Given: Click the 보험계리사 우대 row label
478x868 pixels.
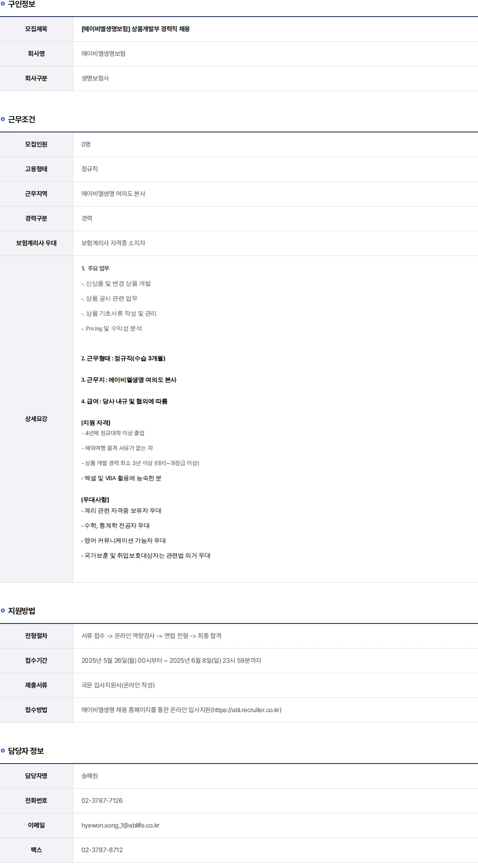Looking at the screenshot, I should [36, 243].
